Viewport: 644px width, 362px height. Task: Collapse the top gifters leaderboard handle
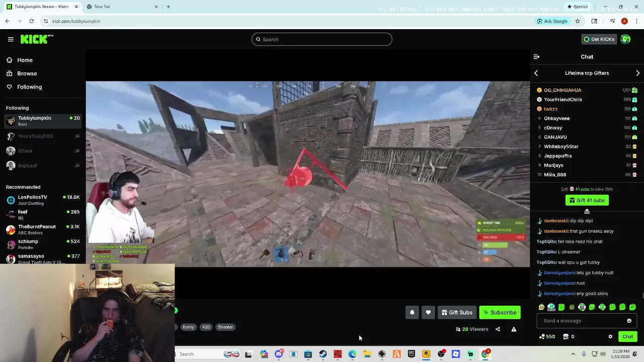pos(587,211)
